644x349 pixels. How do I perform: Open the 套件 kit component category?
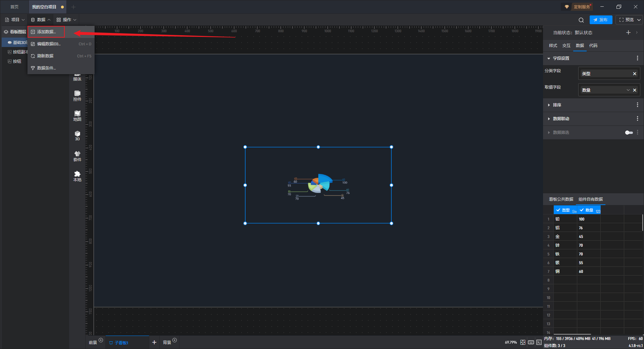tap(77, 156)
